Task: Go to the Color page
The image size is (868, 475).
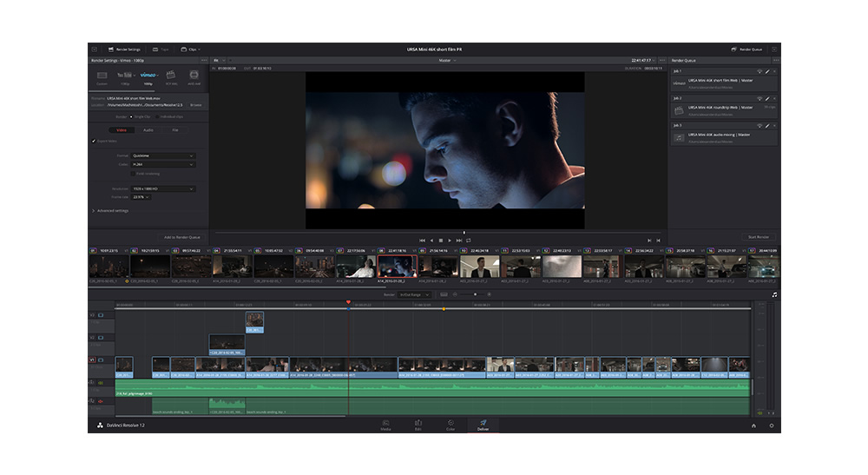Action: pos(450,425)
